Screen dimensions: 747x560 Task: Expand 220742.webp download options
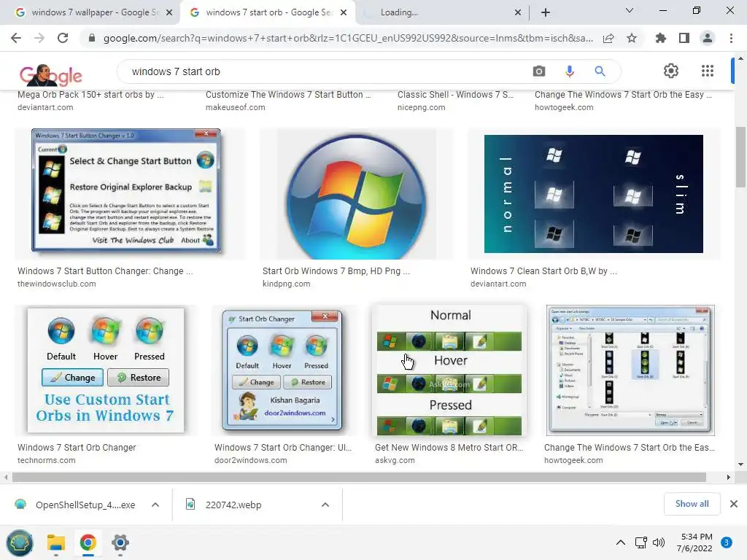tap(325, 505)
